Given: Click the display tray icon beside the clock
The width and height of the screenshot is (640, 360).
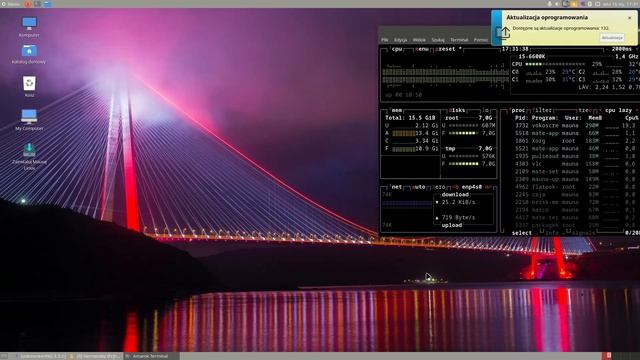Looking at the screenshot, I should (598, 4).
